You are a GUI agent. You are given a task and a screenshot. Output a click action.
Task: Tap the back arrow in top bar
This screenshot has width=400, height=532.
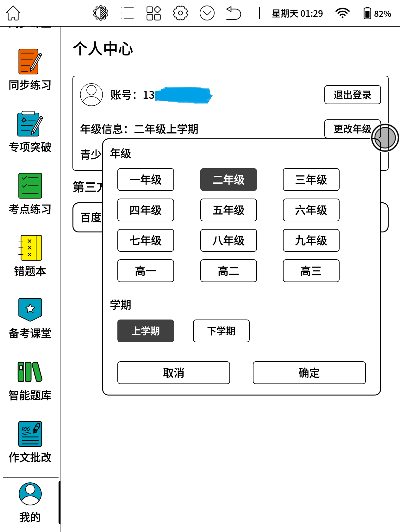[234, 13]
